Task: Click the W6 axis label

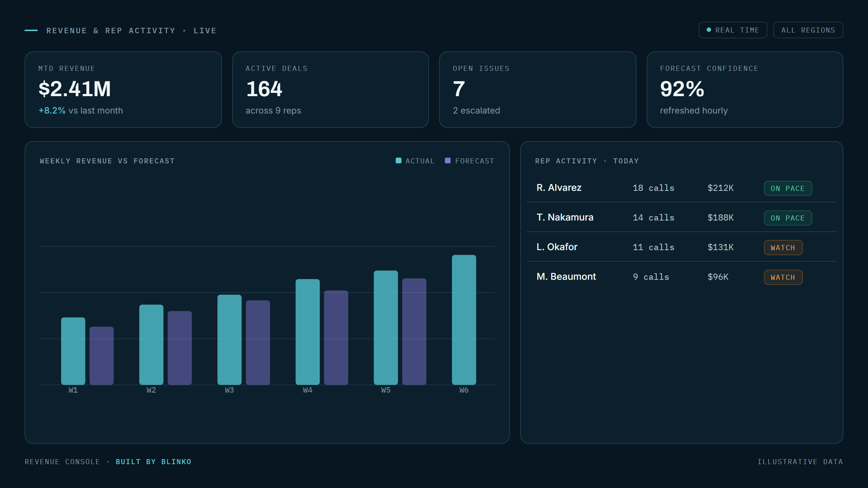Action: click(x=464, y=390)
